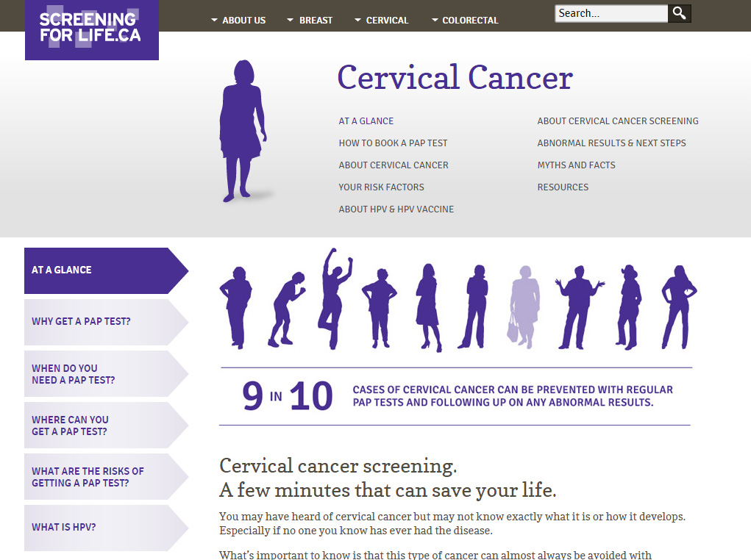Select the AT A GLANCE sidebar tab

point(105,270)
